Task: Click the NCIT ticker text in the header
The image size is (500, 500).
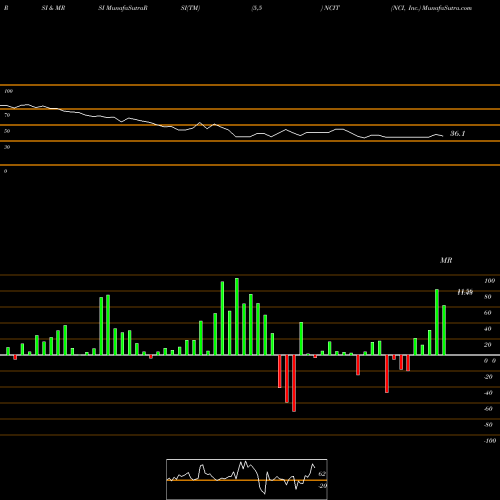Action: click(331, 8)
